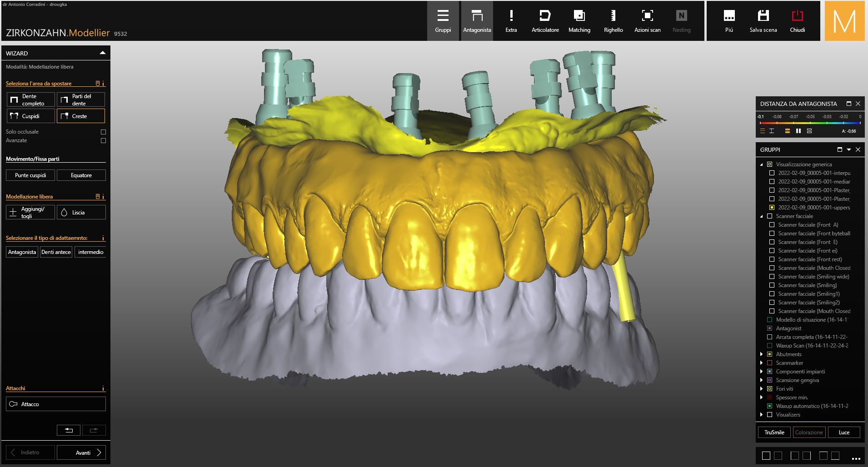Click the undo arrow button
The image size is (868, 467).
tap(69, 430)
